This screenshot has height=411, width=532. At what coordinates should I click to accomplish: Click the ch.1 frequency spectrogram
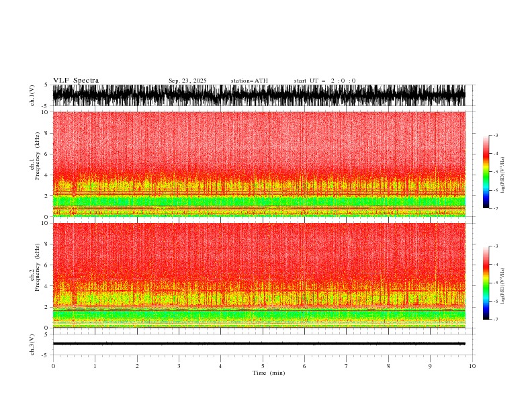259,164
